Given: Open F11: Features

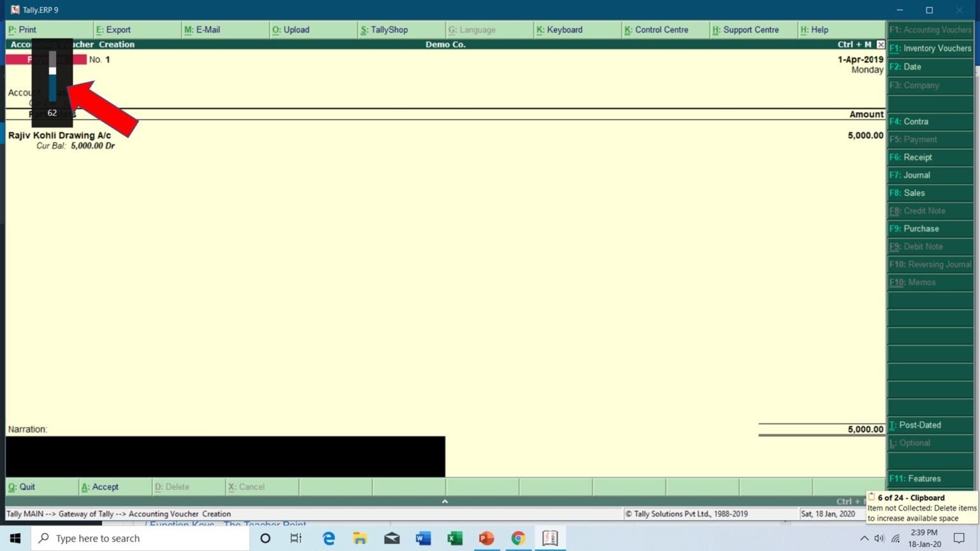Looking at the screenshot, I should (x=930, y=478).
